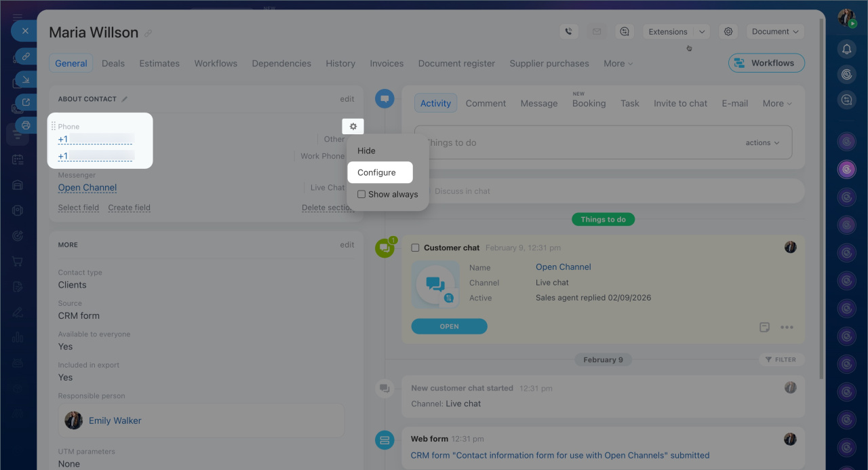Image resolution: width=868 pixels, height=470 pixels.
Task: Expand the More tabs menu after Supplier purchases
Action: [618, 63]
